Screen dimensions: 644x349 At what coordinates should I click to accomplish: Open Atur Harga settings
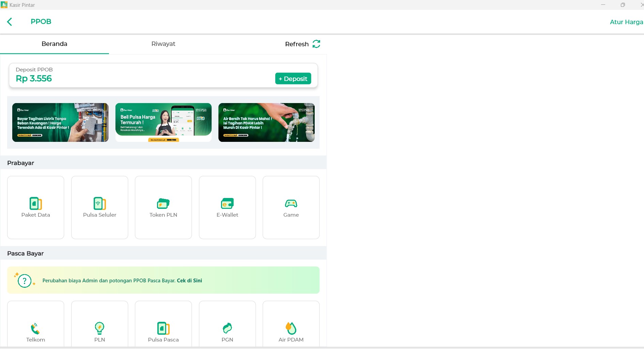point(626,22)
